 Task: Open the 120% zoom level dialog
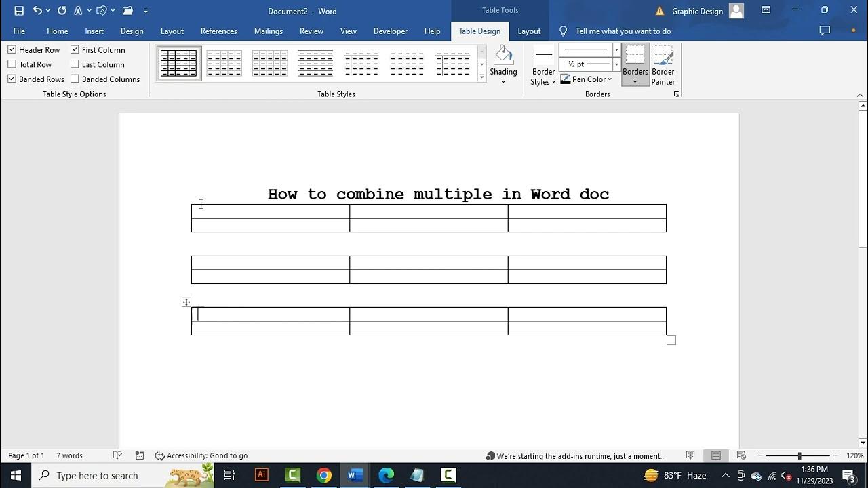point(854,455)
